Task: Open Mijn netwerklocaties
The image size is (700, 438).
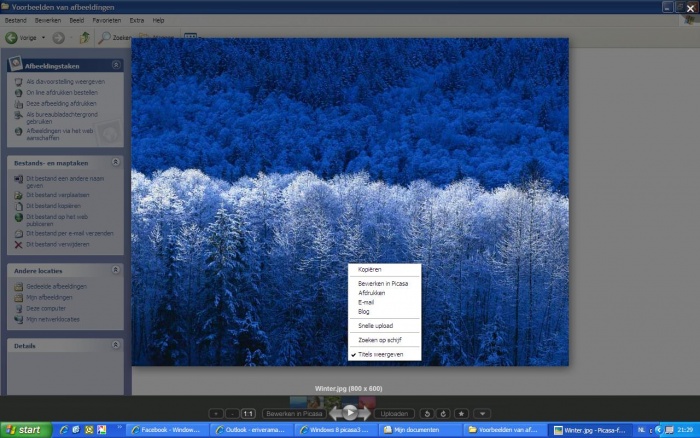Action: pos(53,320)
